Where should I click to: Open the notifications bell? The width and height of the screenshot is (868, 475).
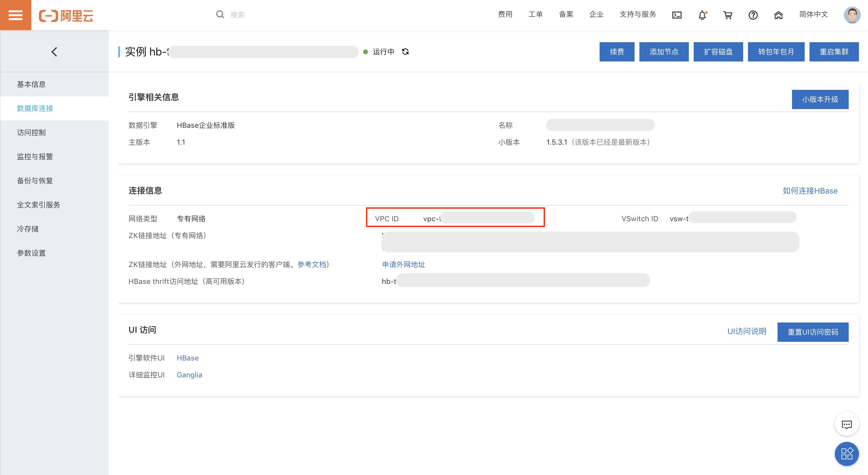pos(702,15)
